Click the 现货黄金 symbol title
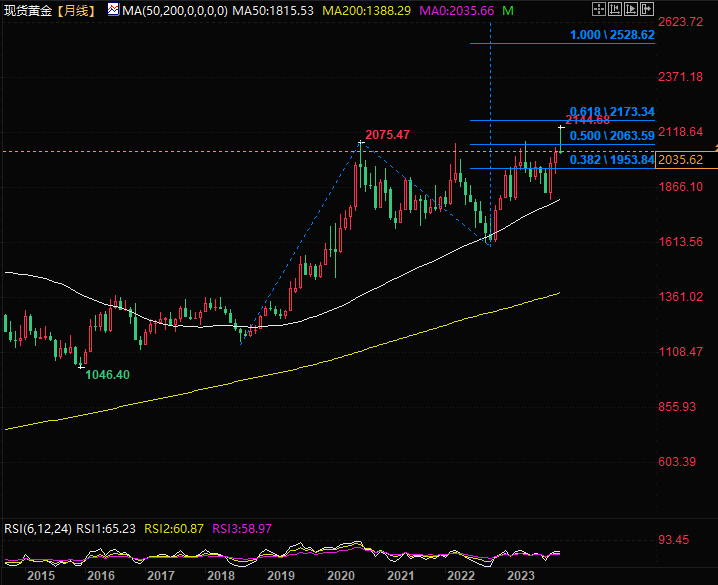The height and width of the screenshot is (585, 718). [x=28, y=11]
